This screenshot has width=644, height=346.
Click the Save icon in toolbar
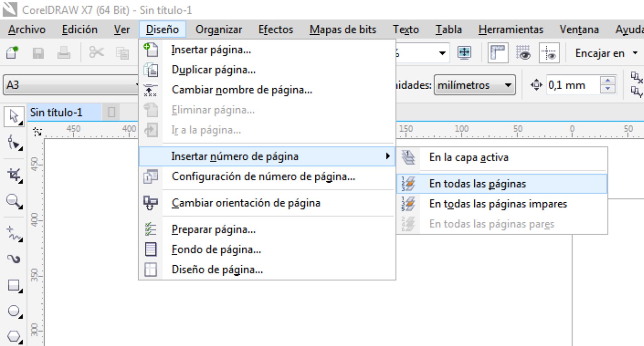[38, 53]
